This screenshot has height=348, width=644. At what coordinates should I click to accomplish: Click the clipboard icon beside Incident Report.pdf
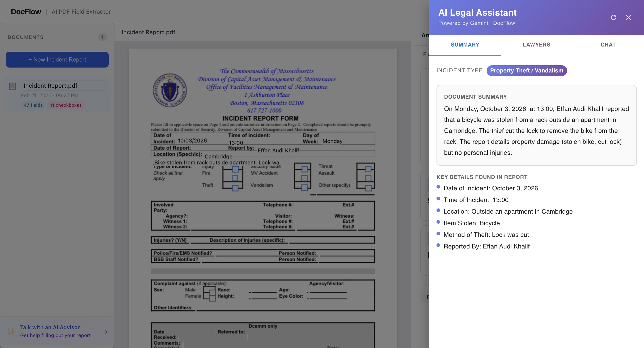[x=13, y=86]
